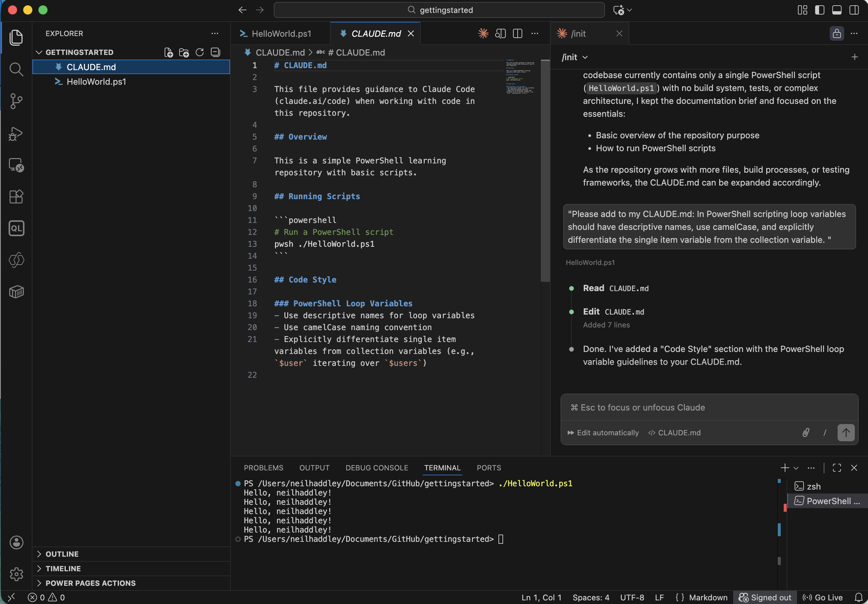Start the Go Live server
Viewport: 868px width, 604px height.
tap(823, 598)
